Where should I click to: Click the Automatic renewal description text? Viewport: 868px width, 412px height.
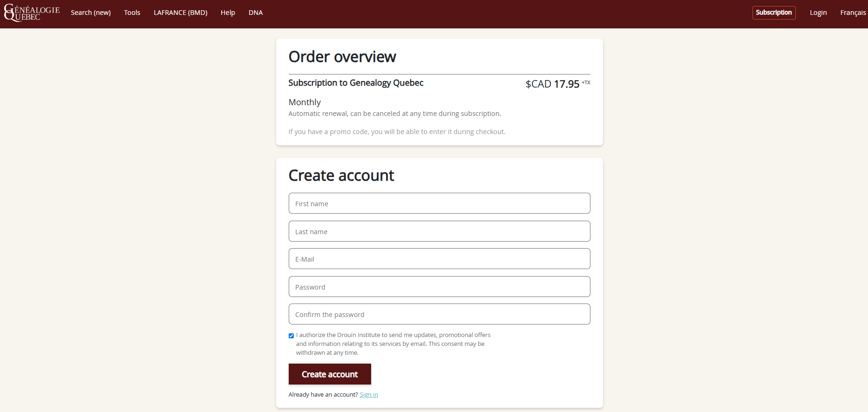tap(395, 114)
